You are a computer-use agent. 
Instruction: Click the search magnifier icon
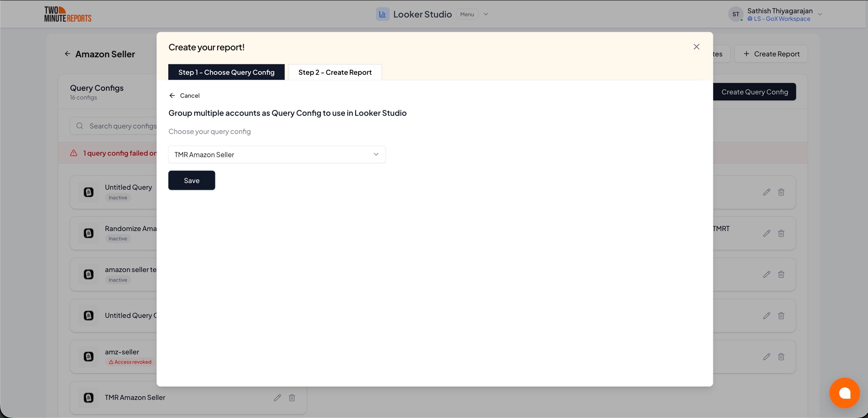tap(79, 125)
